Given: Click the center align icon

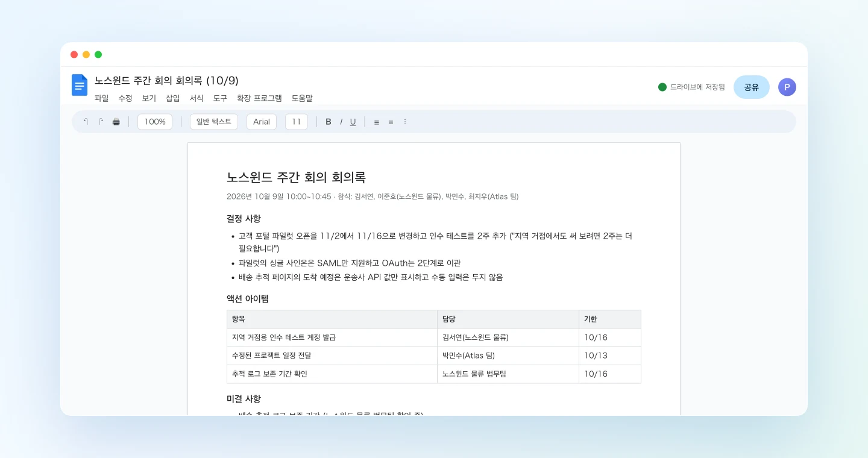Looking at the screenshot, I should coord(391,122).
